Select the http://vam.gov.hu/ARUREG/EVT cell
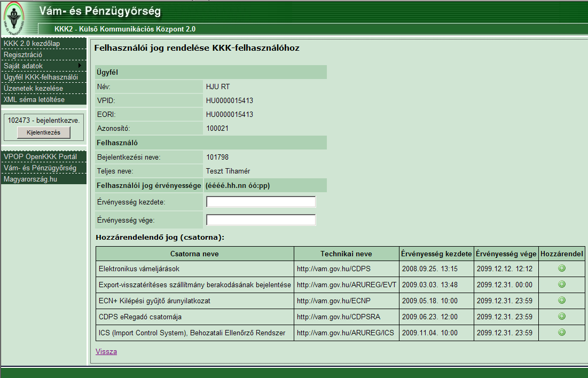This screenshot has height=378, width=588. (347, 285)
